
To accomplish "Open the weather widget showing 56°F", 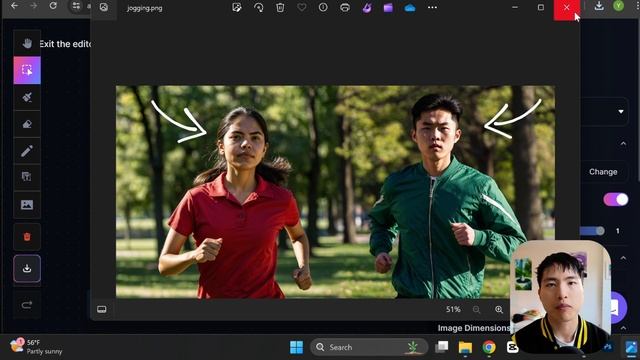I will [36, 347].
